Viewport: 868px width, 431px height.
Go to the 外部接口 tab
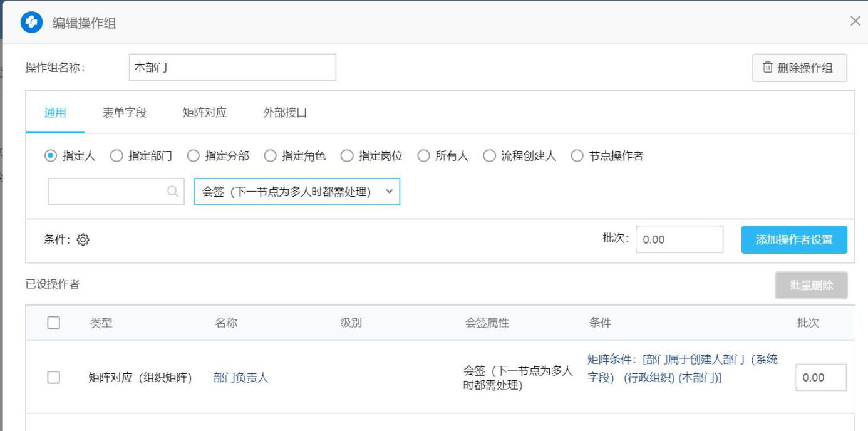point(285,113)
